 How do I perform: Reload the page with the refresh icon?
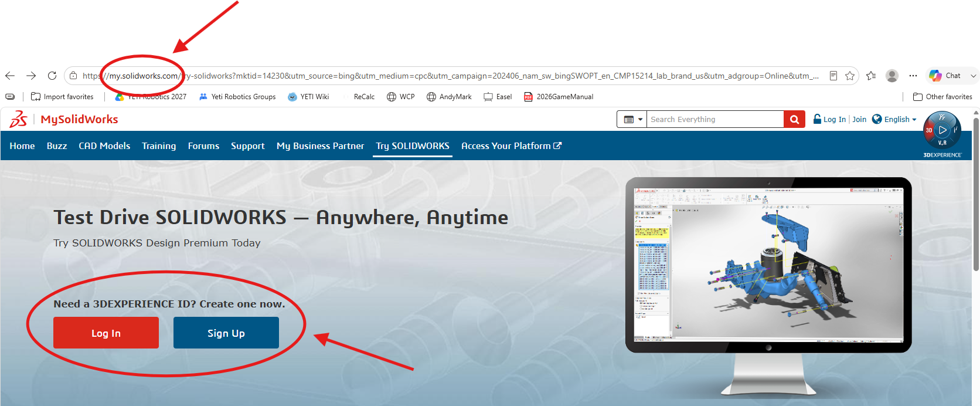[x=52, y=76]
